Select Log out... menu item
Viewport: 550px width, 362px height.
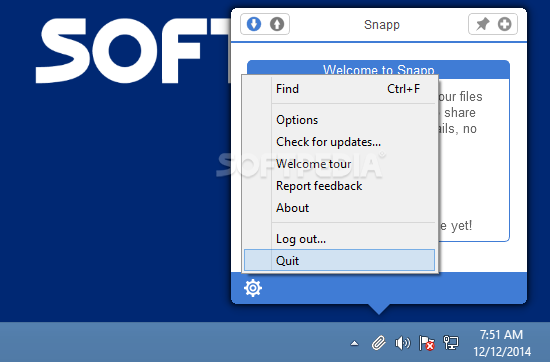[340, 239]
